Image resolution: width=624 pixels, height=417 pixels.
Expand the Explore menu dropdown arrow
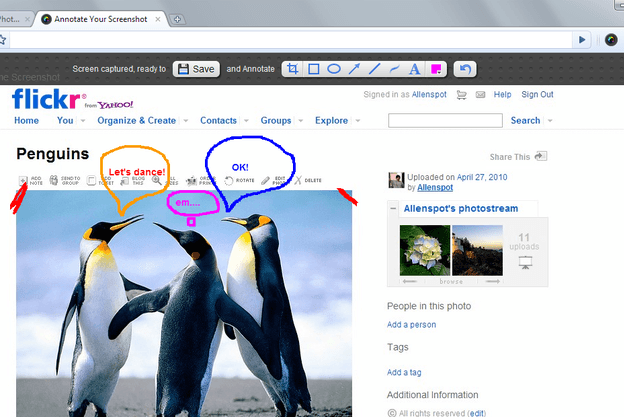click(358, 121)
